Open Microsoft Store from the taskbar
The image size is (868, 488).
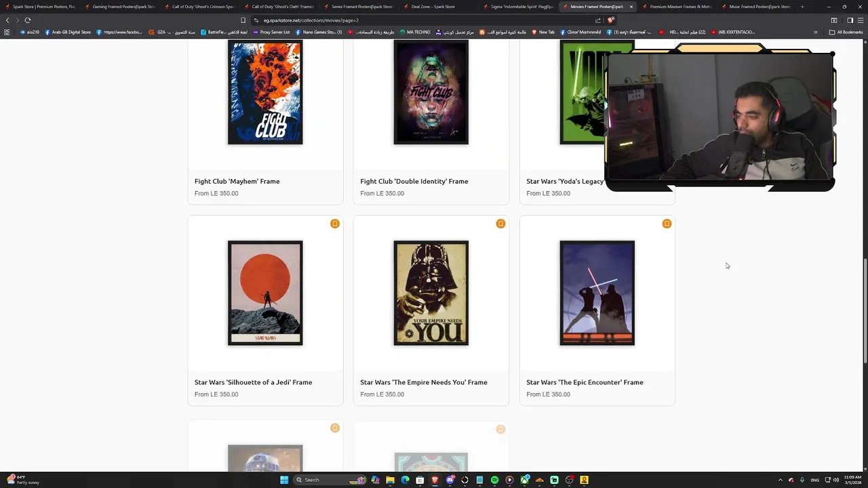click(x=420, y=480)
